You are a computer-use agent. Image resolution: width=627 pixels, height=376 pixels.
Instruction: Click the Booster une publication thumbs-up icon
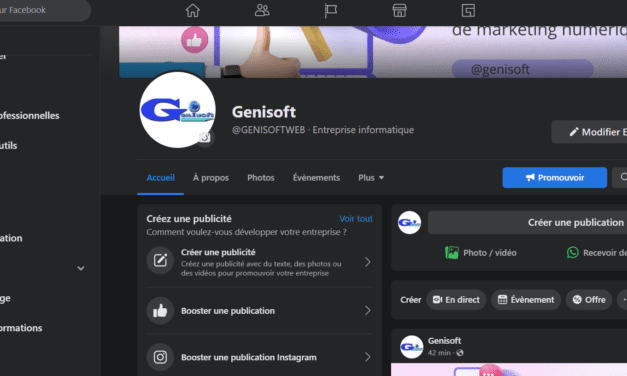tap(160, 310)
